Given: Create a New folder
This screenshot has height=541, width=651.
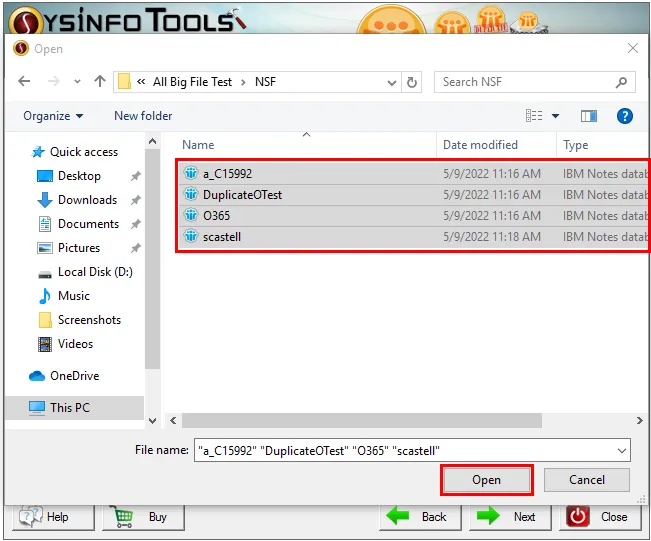Looking at the screenshot, I should point(143,116).
